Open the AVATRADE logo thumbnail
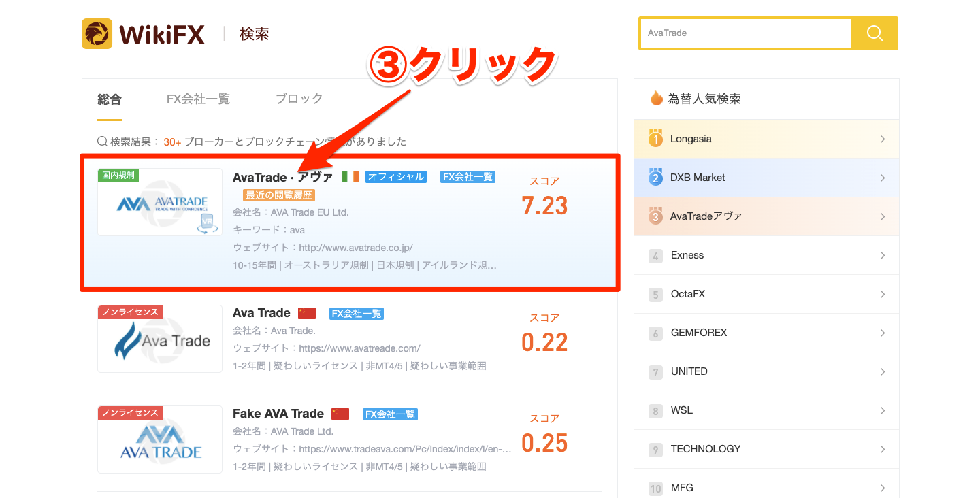This screenshot has width=980, height=498. click(160, 202)
